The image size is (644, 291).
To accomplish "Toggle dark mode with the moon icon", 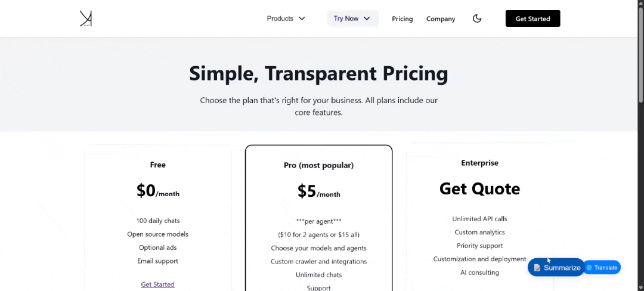I will click(x=477, y=18).
